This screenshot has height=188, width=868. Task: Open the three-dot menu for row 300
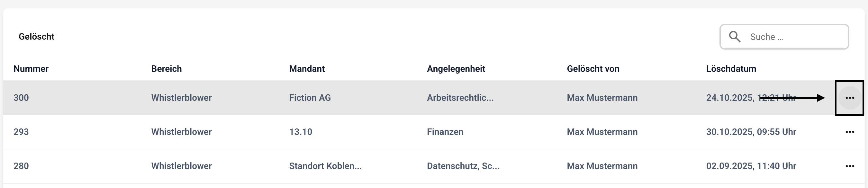click(849, 98)
